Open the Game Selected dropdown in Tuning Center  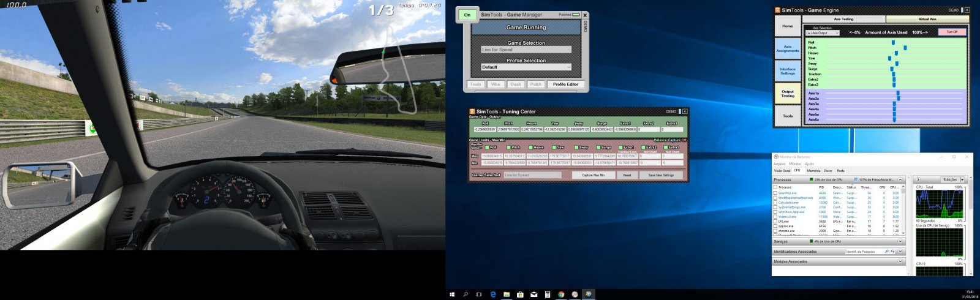[x=532, y=175]
